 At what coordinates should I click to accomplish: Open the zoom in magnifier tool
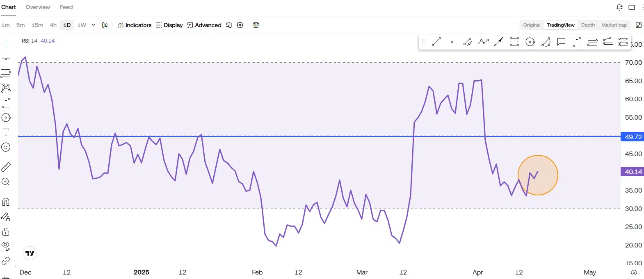pyautogui.click(x=6, y=182)
